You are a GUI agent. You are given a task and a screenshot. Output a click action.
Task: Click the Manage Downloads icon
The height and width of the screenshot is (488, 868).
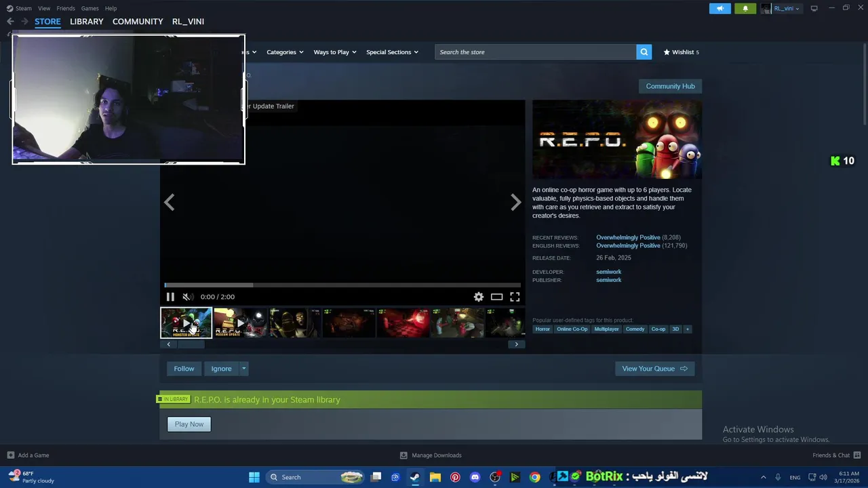click(403, 455)
